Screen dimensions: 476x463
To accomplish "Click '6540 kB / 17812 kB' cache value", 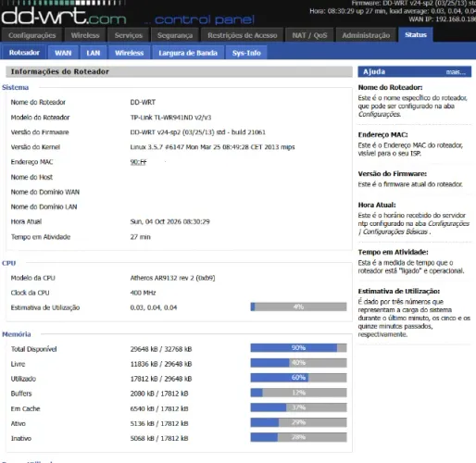I will click(159, 408).
